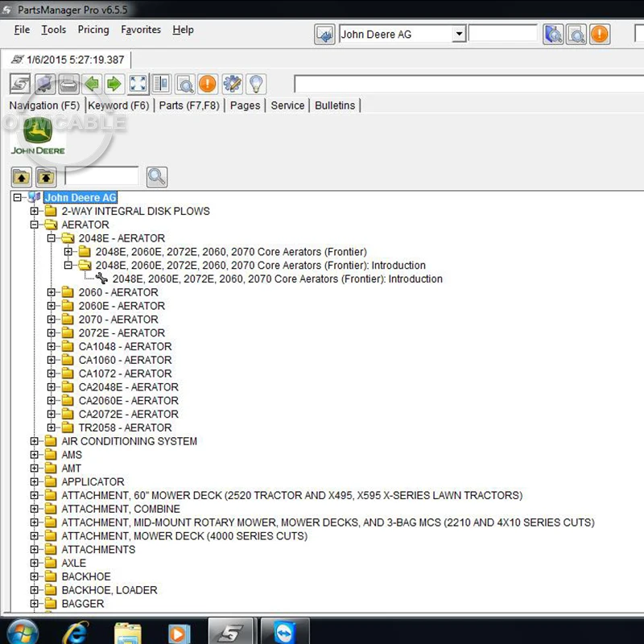644x644 pixels.
Task: Collapse the John Deere AG root node
Action: pyautogui.click(x=17, y=197)
